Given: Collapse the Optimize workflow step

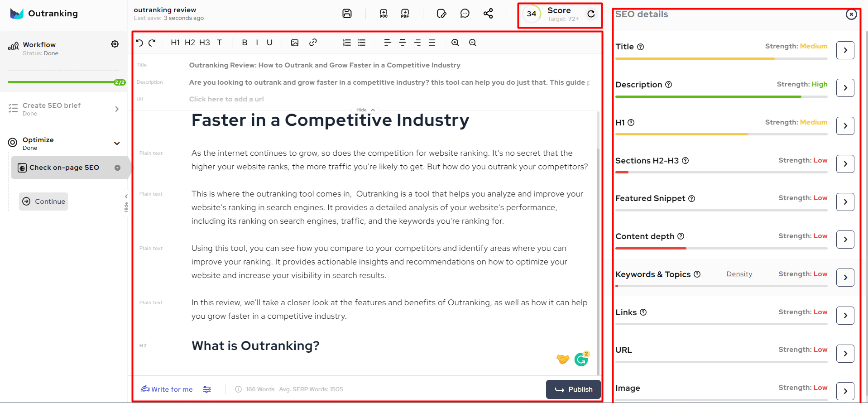Looking at the screenshot, I should click(x=117, y=144).
